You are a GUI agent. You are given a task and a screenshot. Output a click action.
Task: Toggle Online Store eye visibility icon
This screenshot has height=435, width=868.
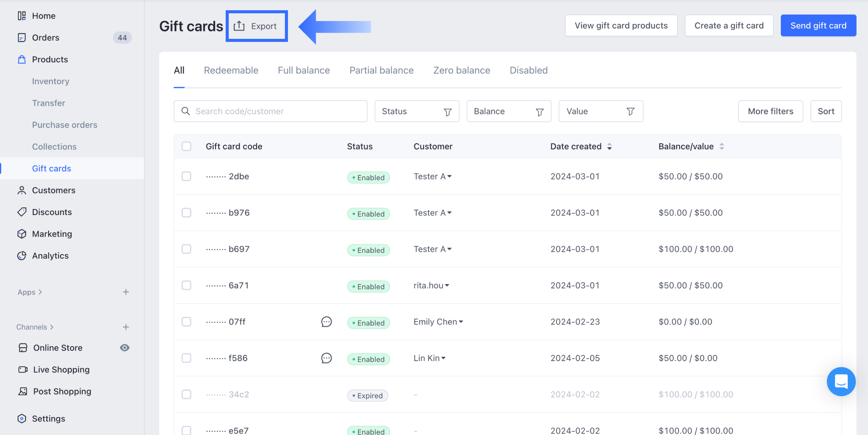[125, 348]
